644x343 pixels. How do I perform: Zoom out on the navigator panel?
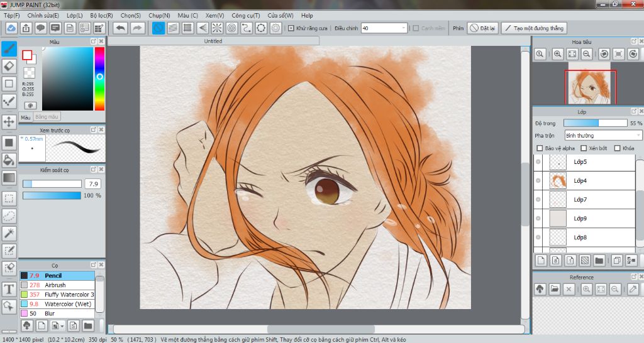587,54
